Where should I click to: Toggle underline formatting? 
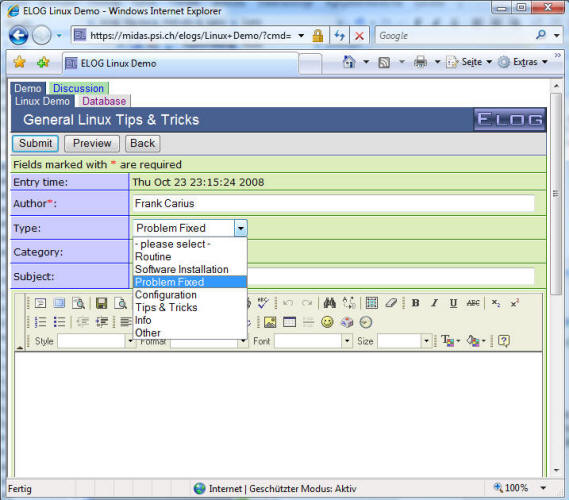point(453,303)
